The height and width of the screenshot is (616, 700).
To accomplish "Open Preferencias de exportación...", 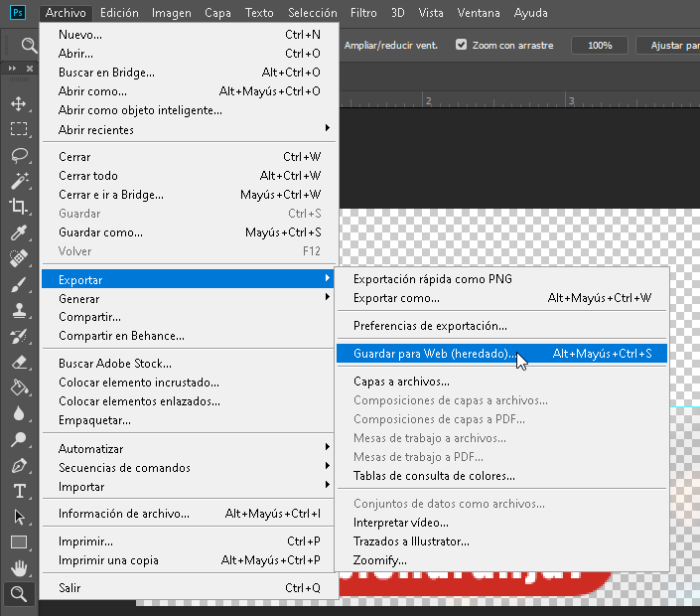I will click(501, 326).
